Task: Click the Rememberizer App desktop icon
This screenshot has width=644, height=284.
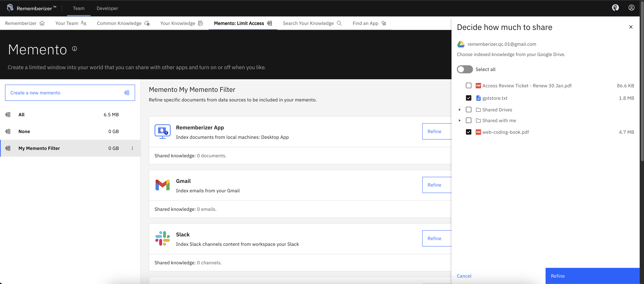Action: click(162, 131)
